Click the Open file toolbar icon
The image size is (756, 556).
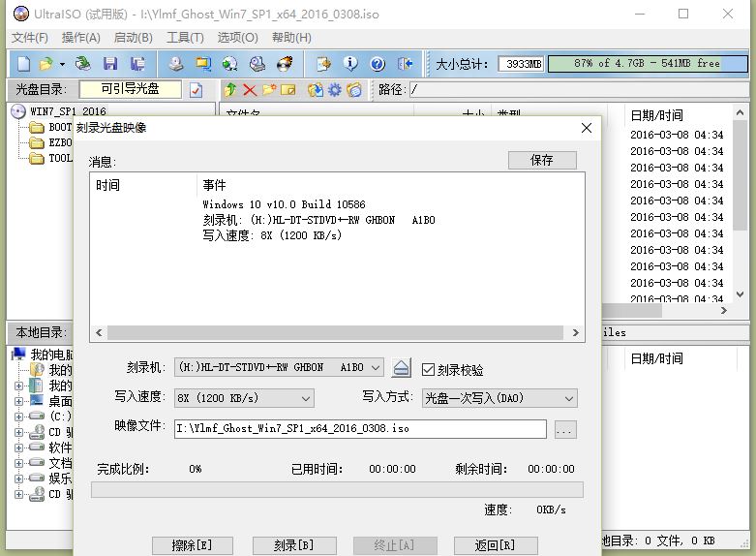(45, 64)
